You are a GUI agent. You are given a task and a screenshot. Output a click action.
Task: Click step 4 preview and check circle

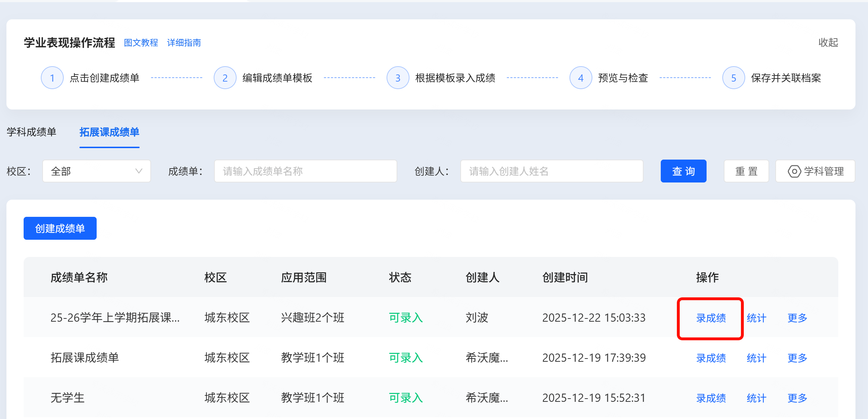(581, 78)
